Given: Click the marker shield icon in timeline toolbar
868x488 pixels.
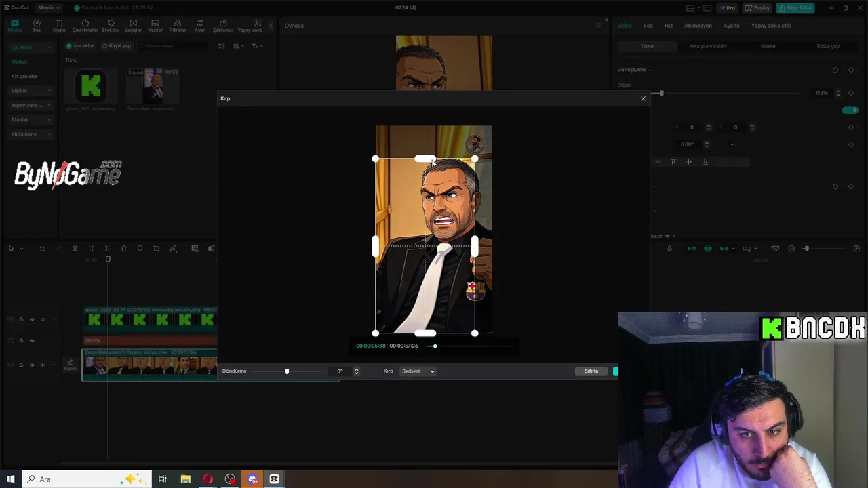Looking at the screenshot, I should pos(140,249).
